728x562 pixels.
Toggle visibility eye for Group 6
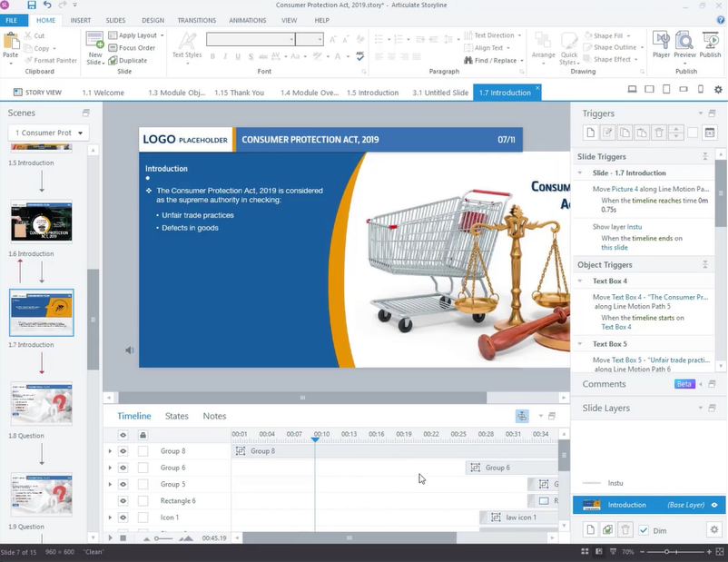click(x=123, y=468)
